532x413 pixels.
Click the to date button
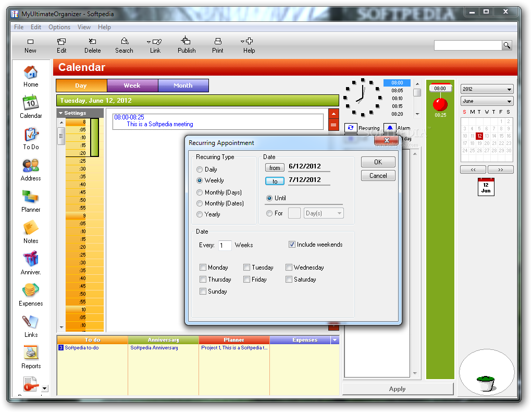275,181
